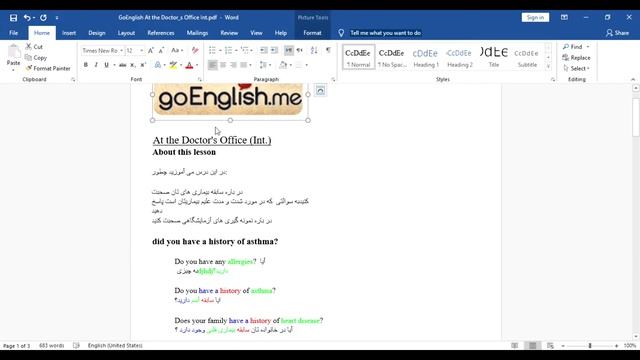Toggle Underline formatting
The height and width of the screenshot is (360, 640).
click(x=106, y=65)
